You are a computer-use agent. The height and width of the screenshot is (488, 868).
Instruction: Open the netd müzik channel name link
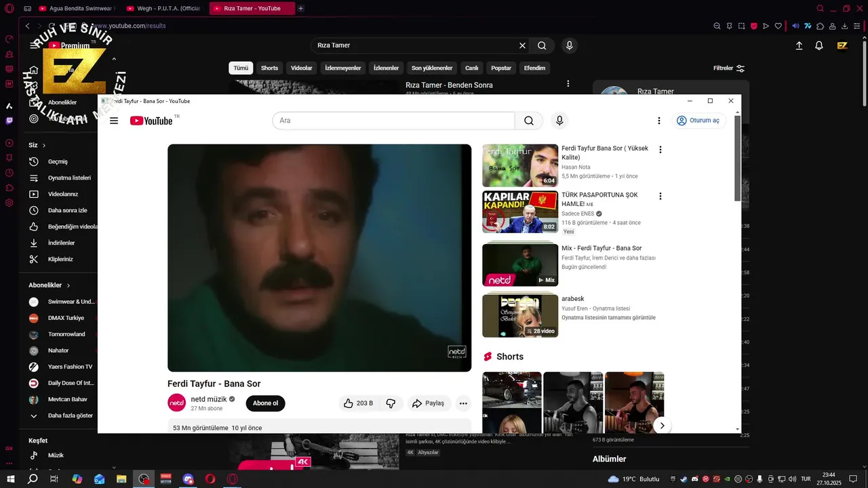pyautogui.click(x=209, y=399)
